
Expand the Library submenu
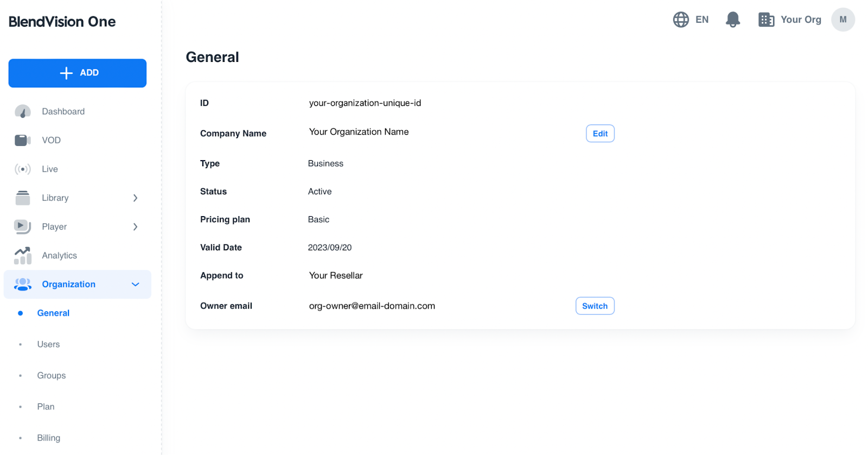(135, 198)
